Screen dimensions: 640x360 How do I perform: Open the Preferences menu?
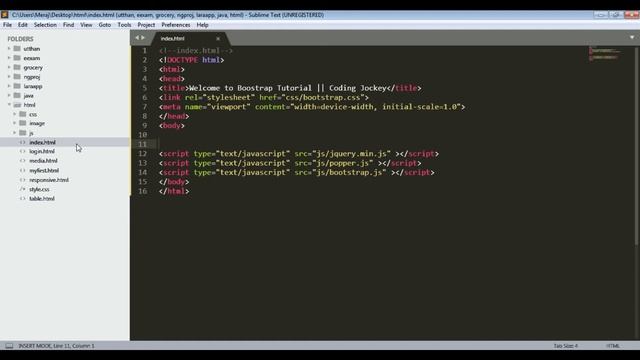176,25
